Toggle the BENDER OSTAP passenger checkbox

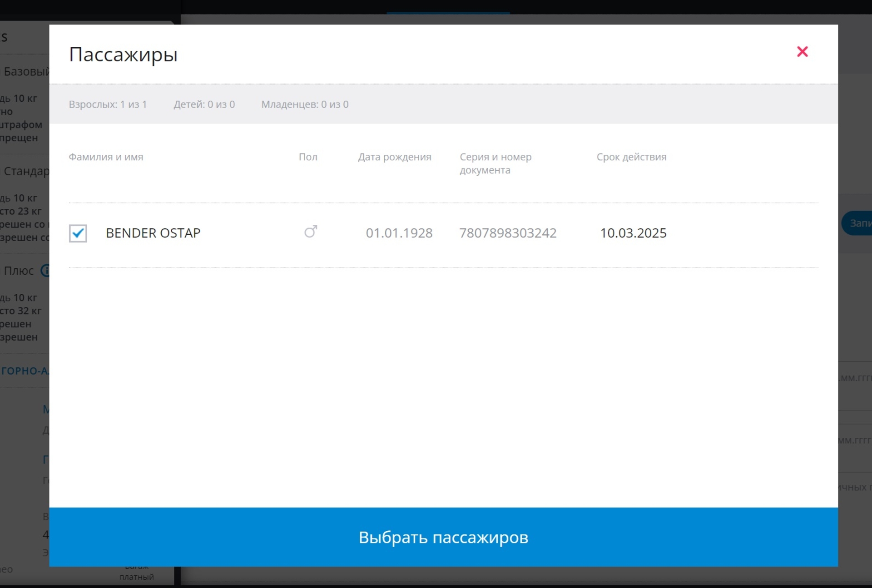pyautogui.click(x=78, y=233)
